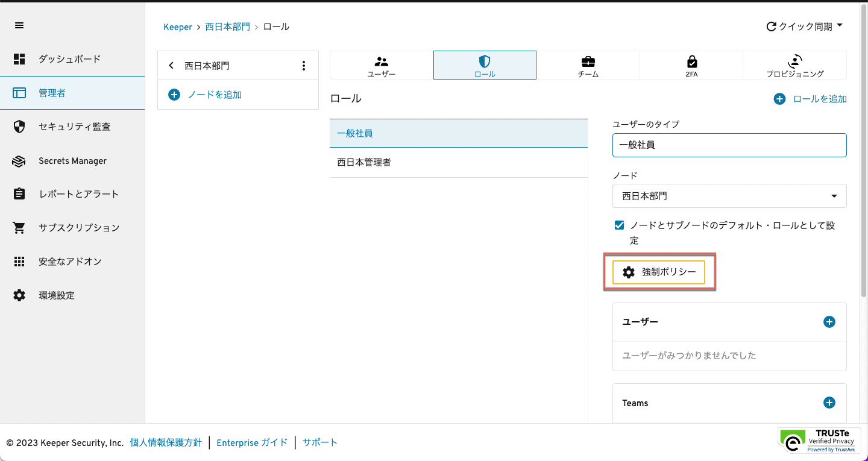Uncheck default role for node checkbox

[619, 225]
